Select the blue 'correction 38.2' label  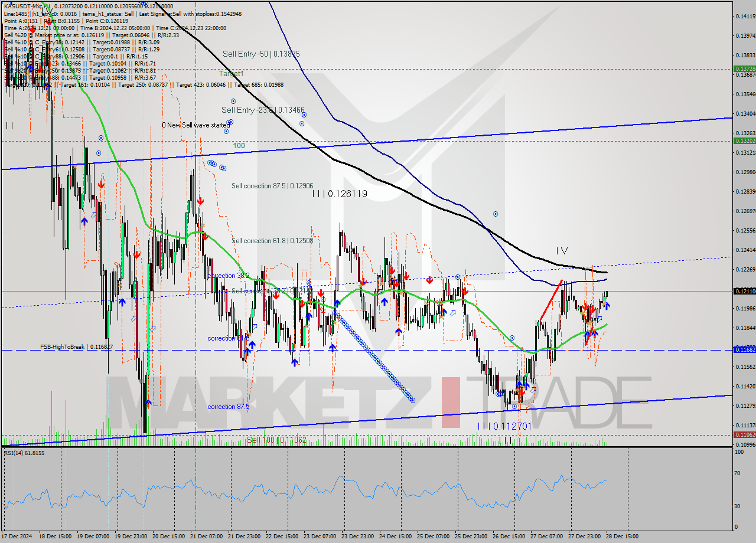pos(229,276)
